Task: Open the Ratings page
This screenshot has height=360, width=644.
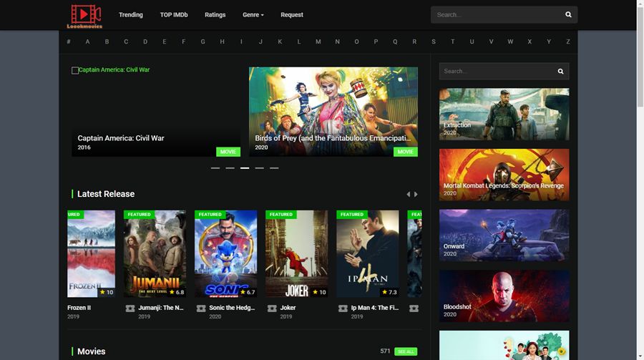Action: coord(215,15)
